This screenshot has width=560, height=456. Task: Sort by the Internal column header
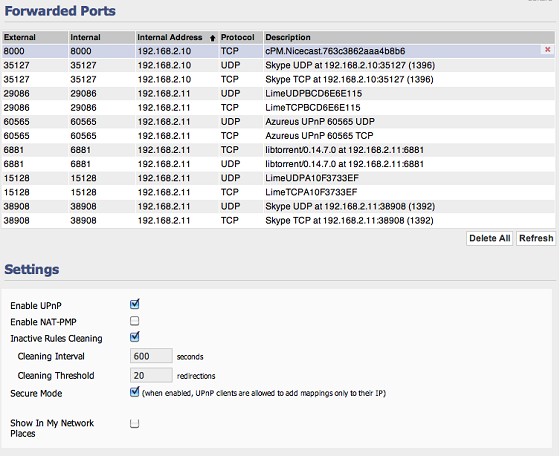(x=102, y=37)
